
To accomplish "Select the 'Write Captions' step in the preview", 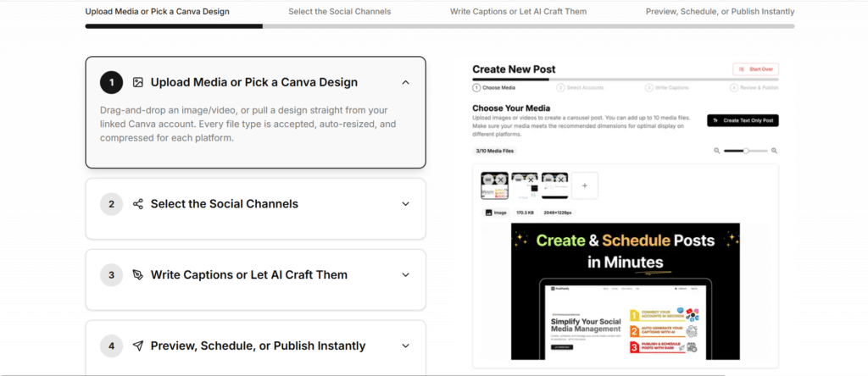I will 667,88.
